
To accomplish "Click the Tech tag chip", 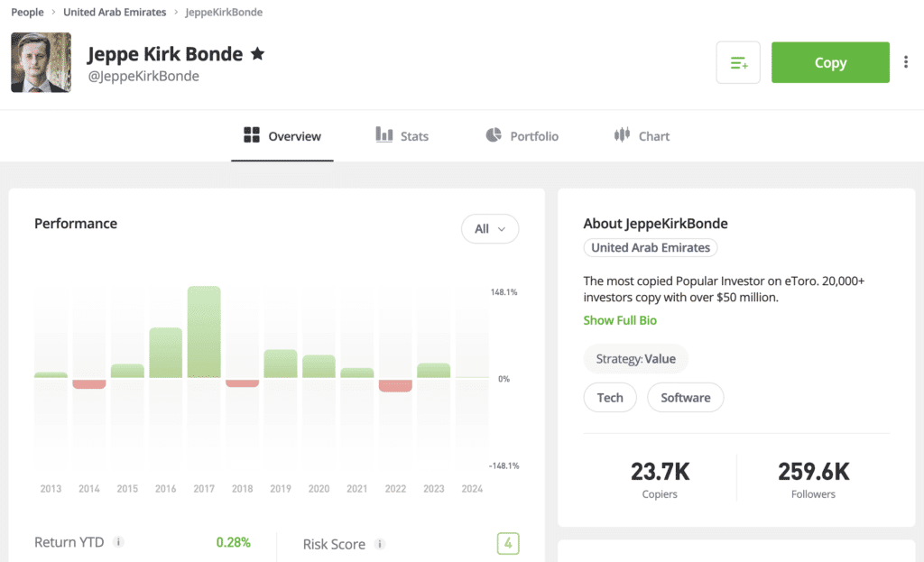I will tap(610, 397).
